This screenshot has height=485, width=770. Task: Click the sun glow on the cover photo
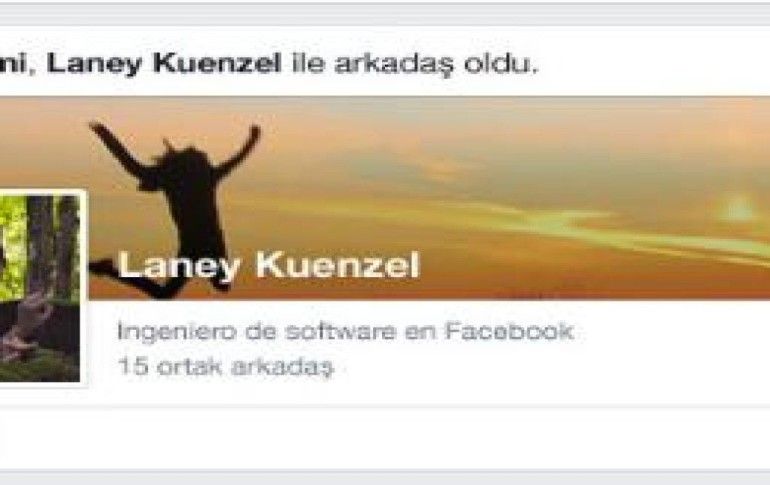tap(739, 209)
